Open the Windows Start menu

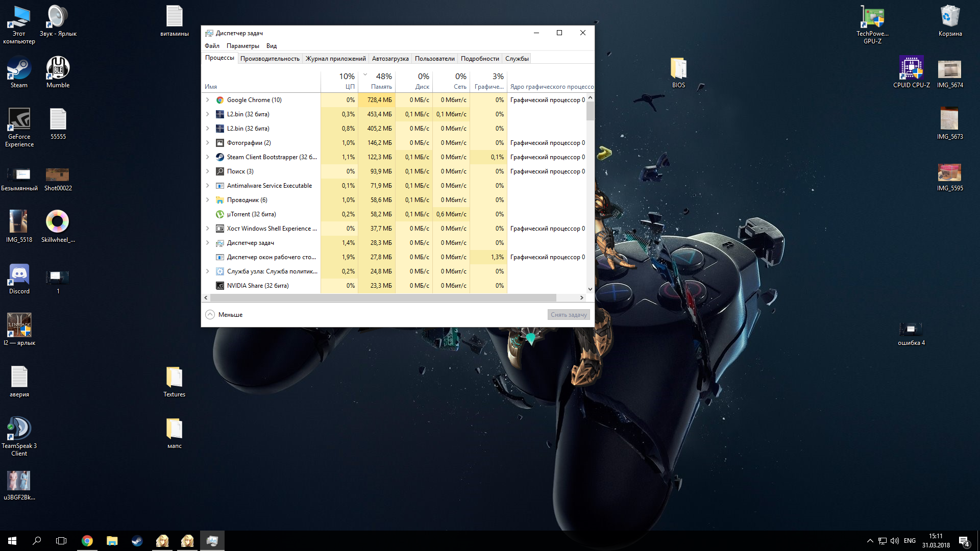[12, 541]
